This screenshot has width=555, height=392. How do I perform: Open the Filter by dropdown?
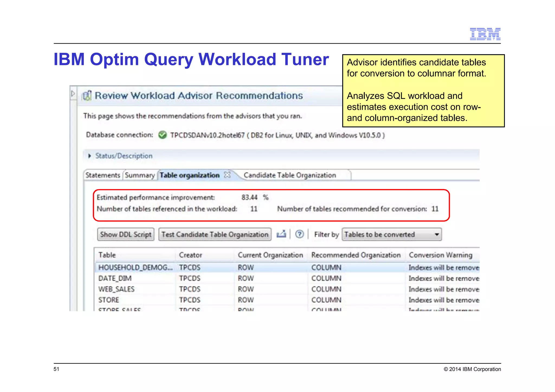tap(392, 234)
